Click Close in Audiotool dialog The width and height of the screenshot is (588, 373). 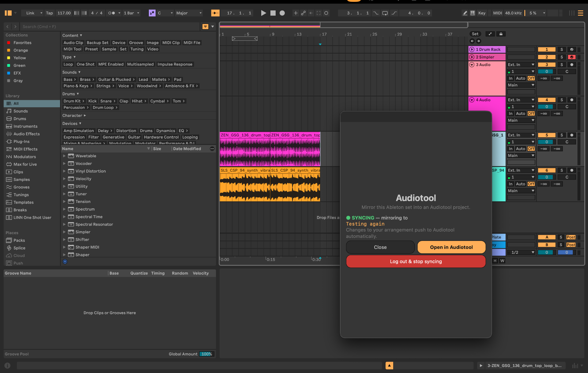[380, 247]
